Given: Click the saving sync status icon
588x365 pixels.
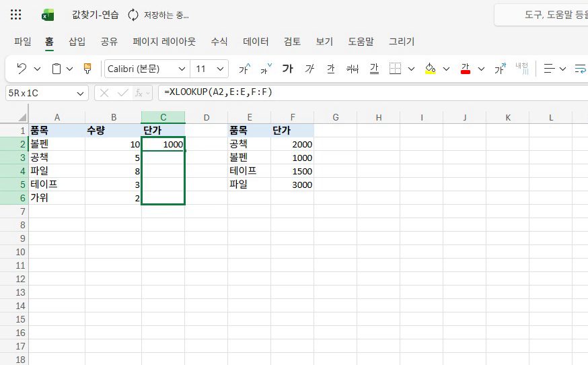Looking at the screenshot, I should click(x=133, y=15).
